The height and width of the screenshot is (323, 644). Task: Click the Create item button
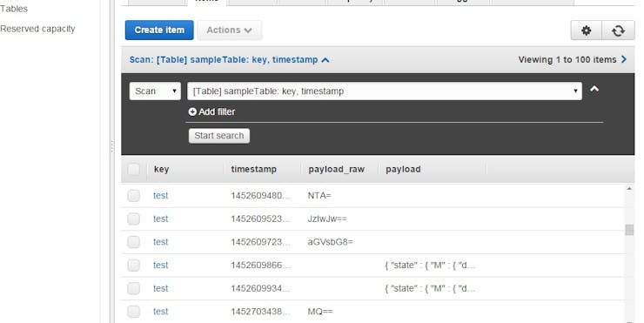[159, 30]
